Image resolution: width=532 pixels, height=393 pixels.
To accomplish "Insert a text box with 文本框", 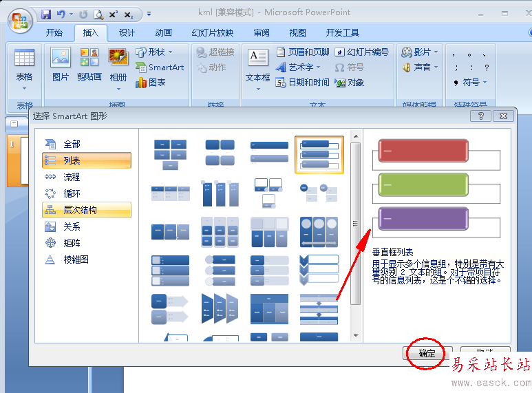I will point(258,65).
